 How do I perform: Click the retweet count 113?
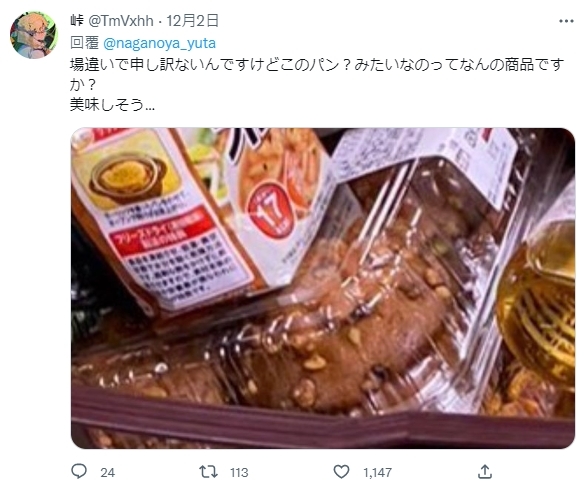239,472
